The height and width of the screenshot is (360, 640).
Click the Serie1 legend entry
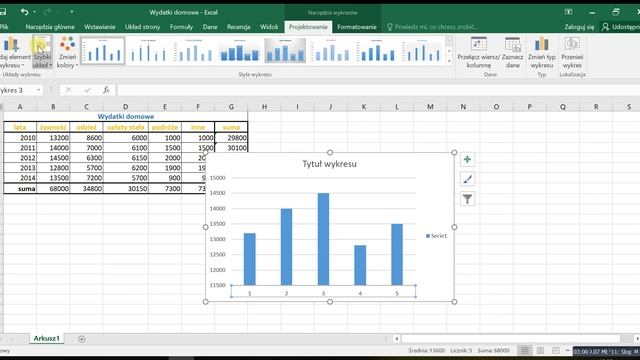point(436,236)
